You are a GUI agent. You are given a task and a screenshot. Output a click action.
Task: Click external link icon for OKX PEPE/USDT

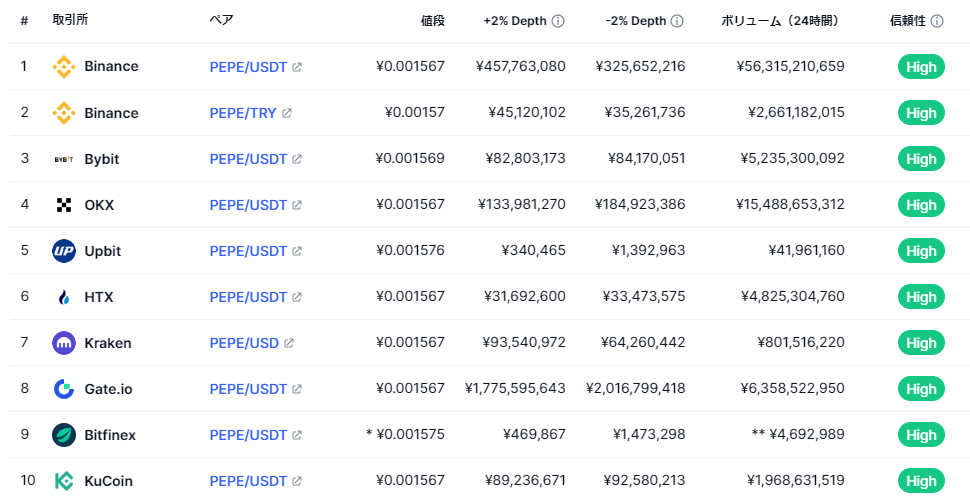[297, 205]
